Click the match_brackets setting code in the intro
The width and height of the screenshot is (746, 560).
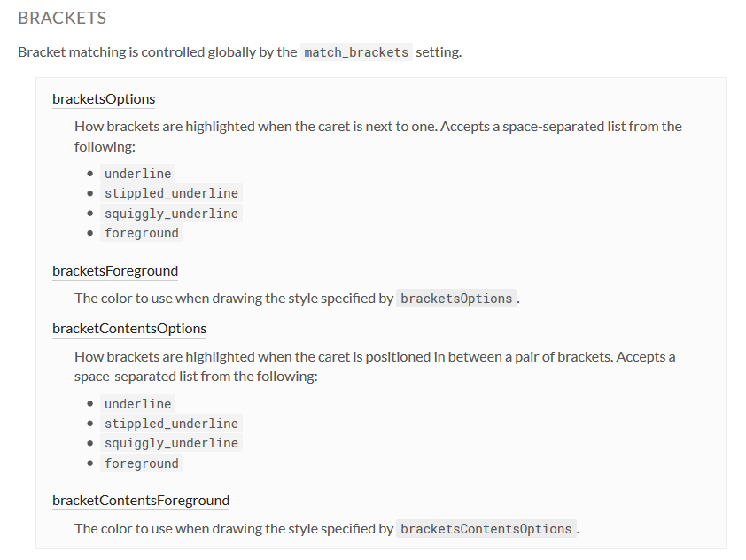pos(356,52)
